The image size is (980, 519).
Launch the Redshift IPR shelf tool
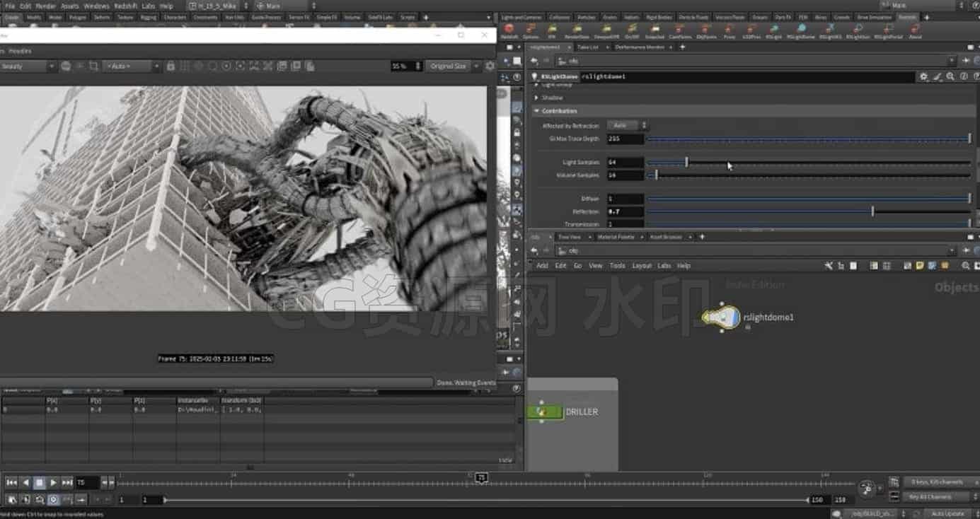coord(552,30)
